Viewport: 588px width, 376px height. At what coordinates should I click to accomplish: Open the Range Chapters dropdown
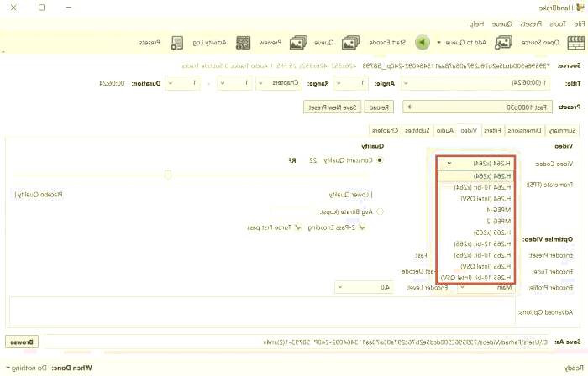click(x=279, y=83)
